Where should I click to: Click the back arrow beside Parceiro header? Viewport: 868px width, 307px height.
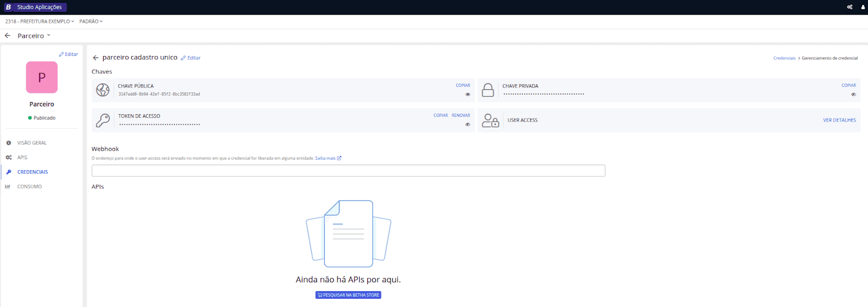pos(8,36)
